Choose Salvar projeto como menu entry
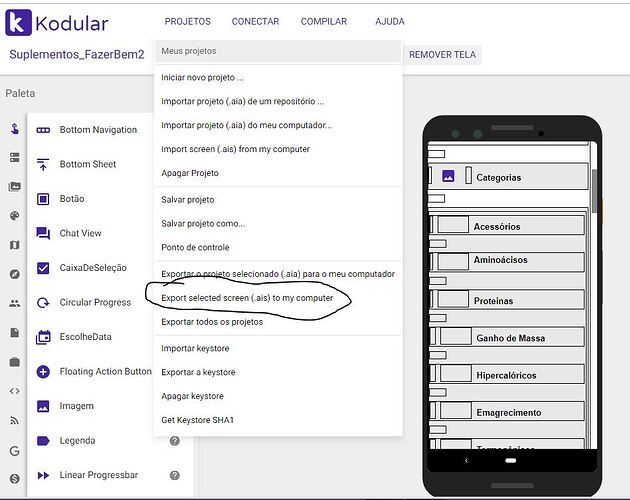The image size is (630, 500). pyautogui.click(x=278, y=223)
